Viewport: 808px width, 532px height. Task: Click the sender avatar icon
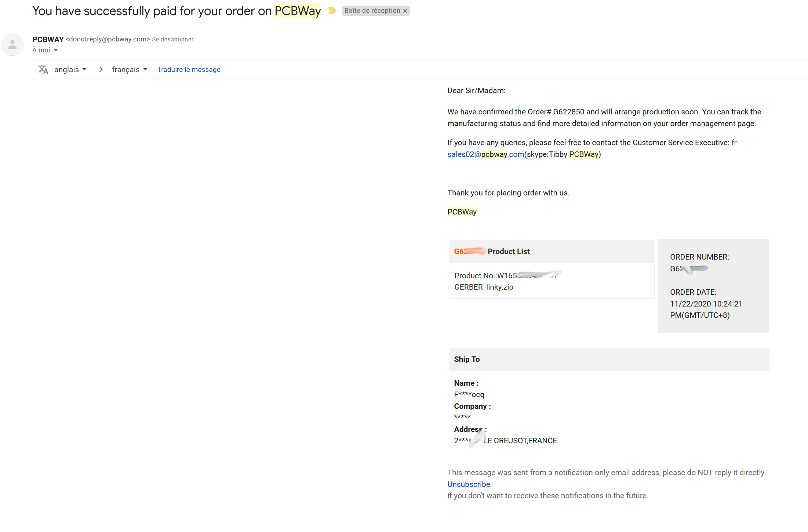coord(12,45)
